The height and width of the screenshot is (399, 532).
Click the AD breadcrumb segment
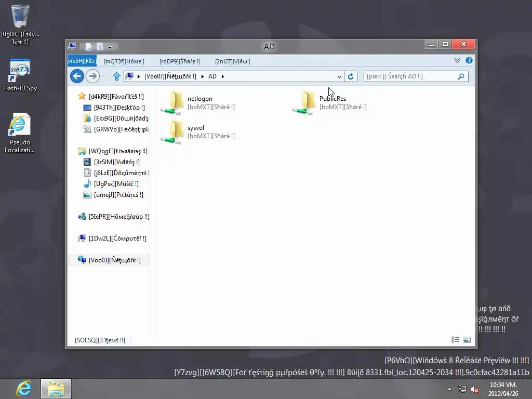[x=212, y=76]
